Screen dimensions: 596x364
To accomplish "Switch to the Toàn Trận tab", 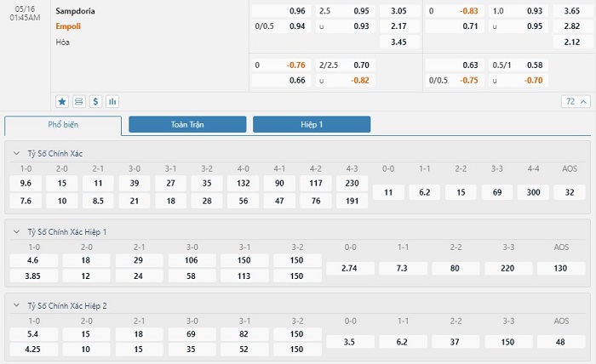I will (187, 124).
